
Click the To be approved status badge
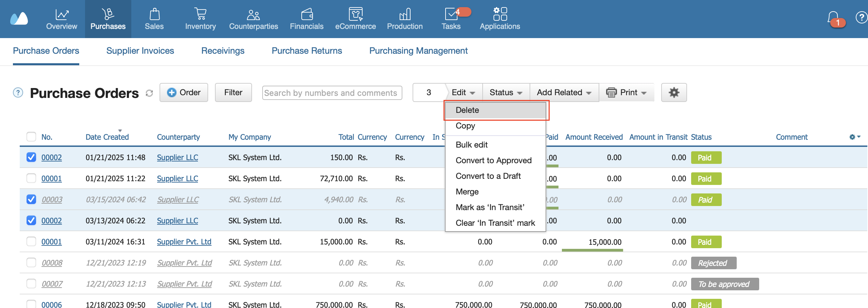click(x=725, y=284)
